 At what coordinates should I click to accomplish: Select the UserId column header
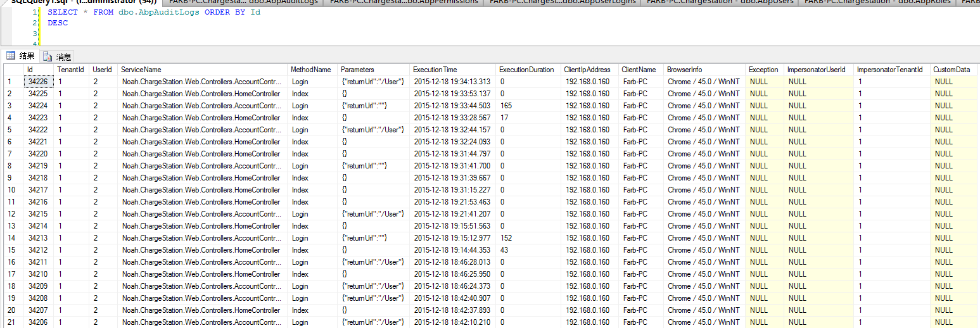tap(104, 70)
